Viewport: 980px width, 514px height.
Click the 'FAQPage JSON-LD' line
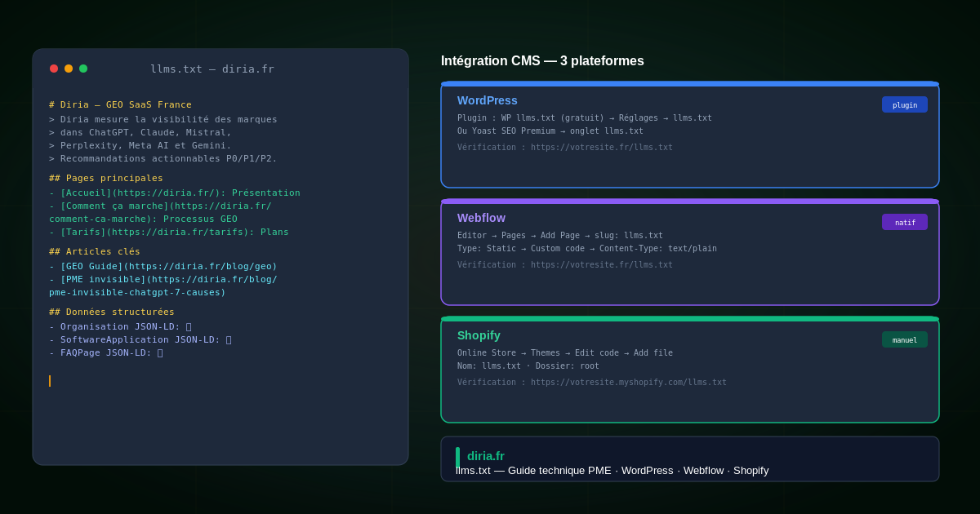[106, 352]
